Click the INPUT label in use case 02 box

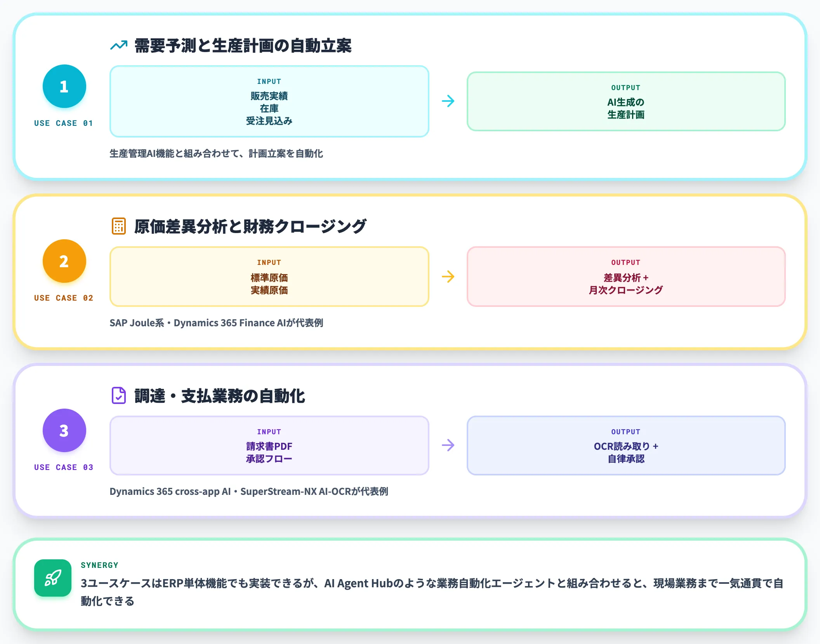(x=269, y=263)
